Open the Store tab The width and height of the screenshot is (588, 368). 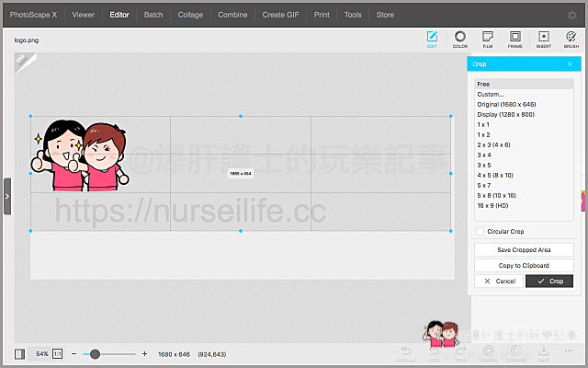(x=385, y=15)
